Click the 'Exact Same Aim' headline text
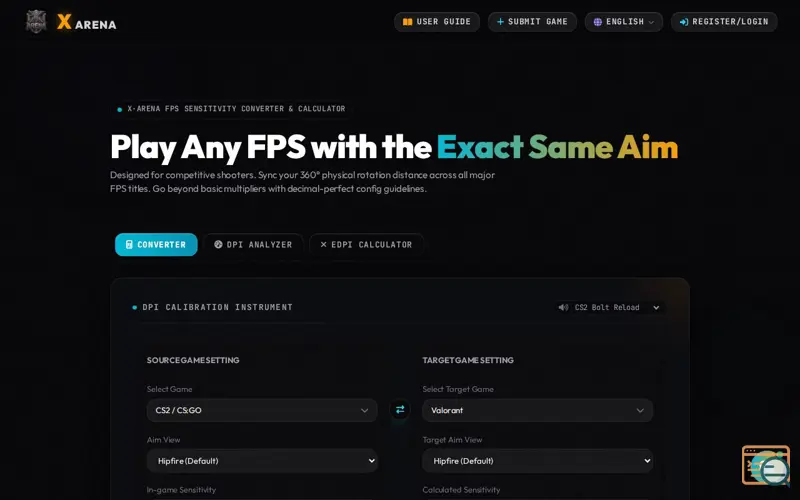 557,147
